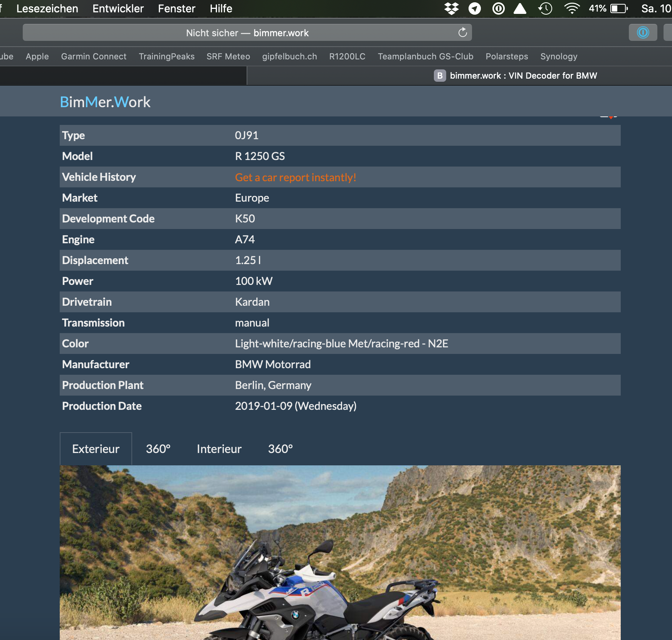Open the Apple bookmark

click(x=37, y=56)
